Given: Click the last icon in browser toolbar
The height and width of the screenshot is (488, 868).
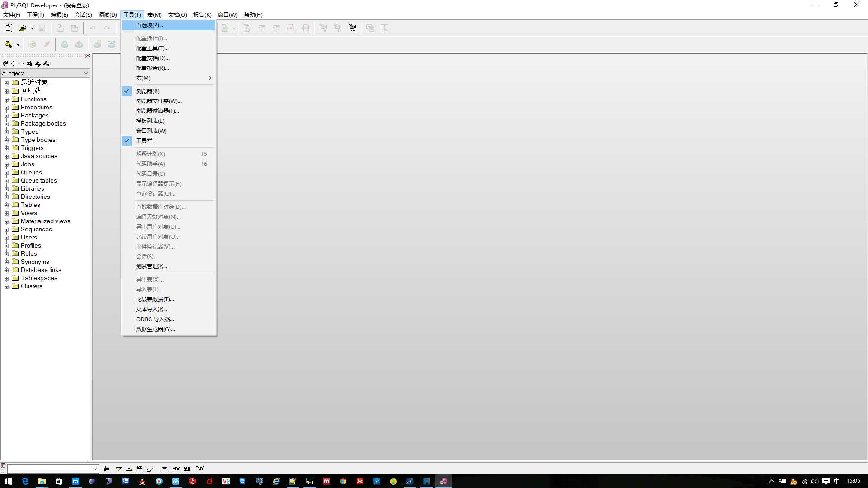Looking at the screenshot, I should [46, 64].
